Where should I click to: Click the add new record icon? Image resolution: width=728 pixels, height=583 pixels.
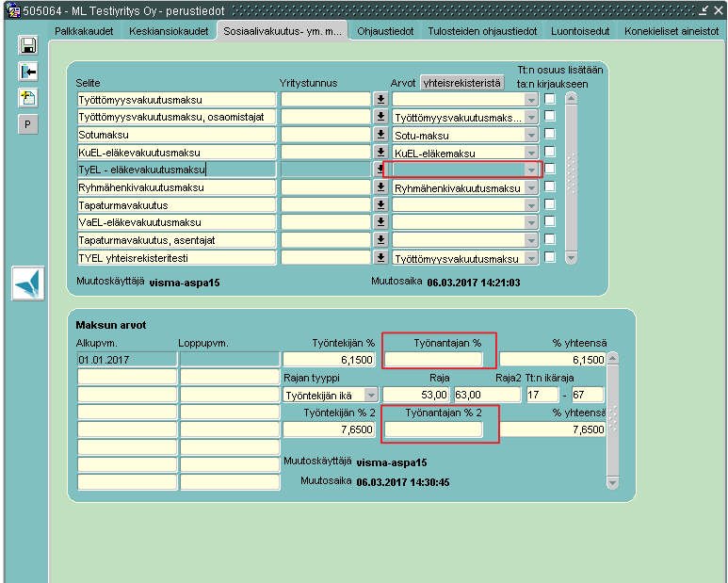(x=28, y=98)
